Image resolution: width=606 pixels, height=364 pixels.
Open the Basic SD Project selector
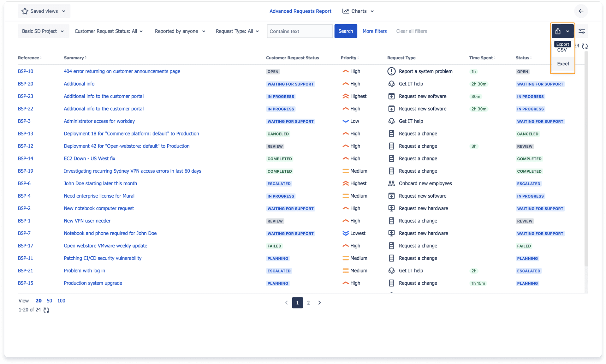click(43, 31)
